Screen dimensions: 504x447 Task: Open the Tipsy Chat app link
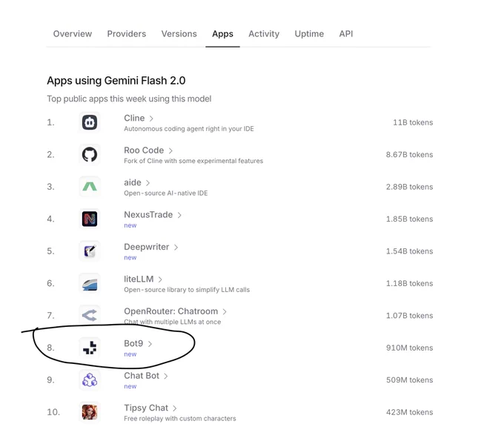click(x=146, y=408)
